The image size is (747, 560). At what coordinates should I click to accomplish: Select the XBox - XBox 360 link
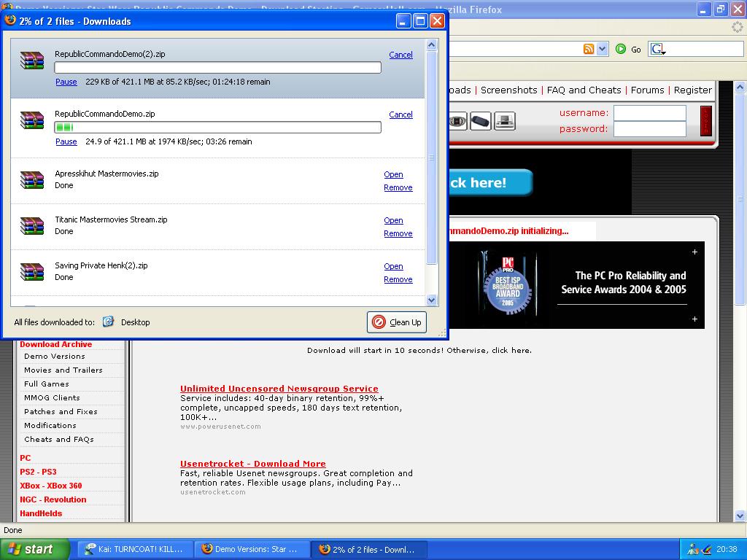(x=51, y=486)
